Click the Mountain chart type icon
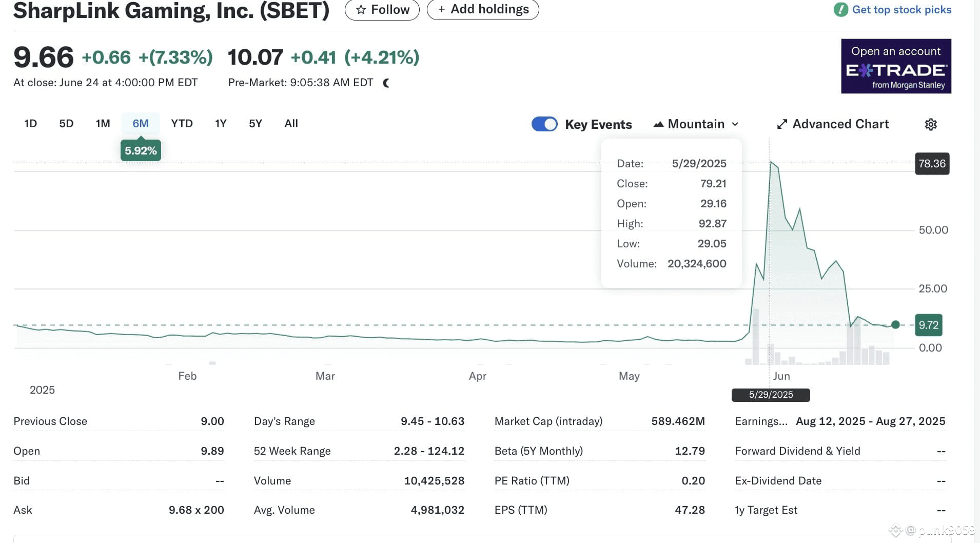The image size is (980, 543). 658,124
